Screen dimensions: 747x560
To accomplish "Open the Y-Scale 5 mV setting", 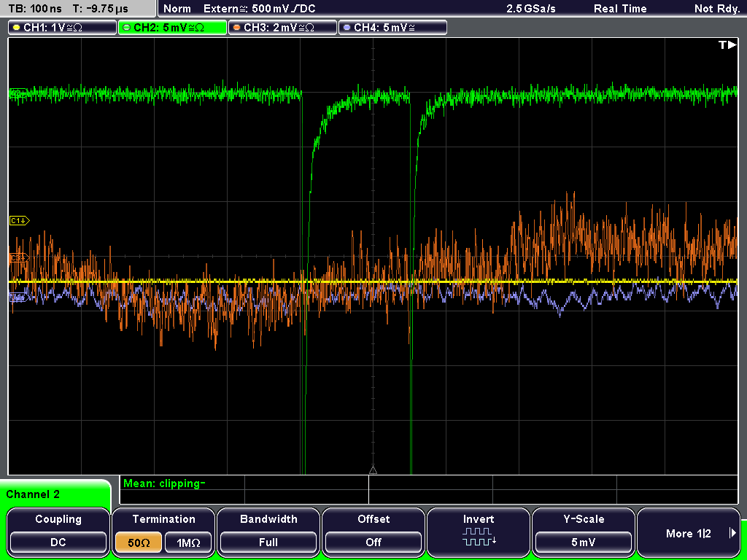I will click(x=583, y=542).
